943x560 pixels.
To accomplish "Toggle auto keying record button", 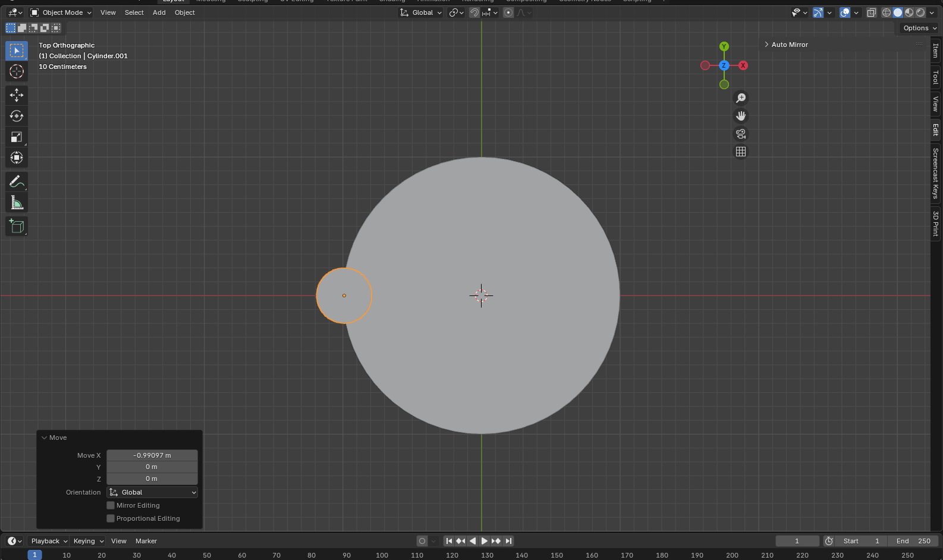I will pyautogui.click(x=422, y=541).
